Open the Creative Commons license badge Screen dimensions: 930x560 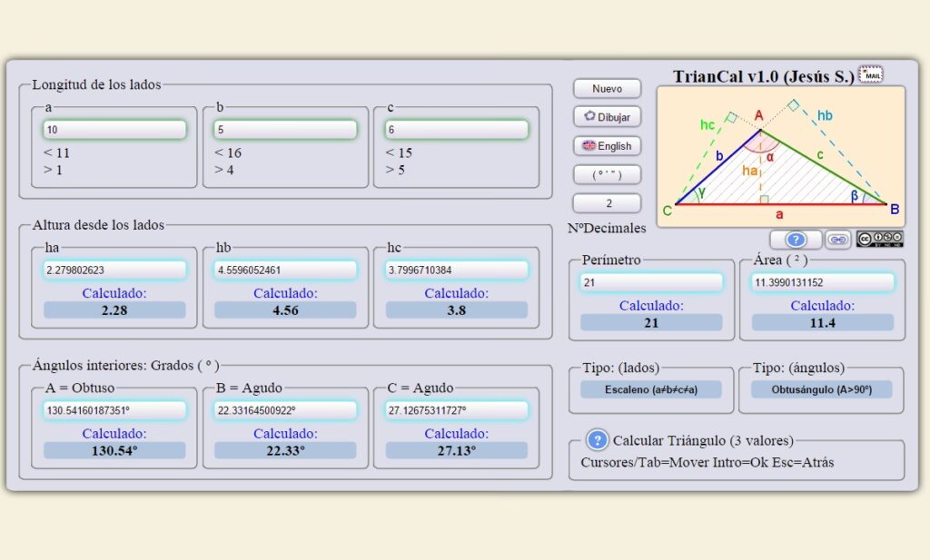(x=879, y=240)
